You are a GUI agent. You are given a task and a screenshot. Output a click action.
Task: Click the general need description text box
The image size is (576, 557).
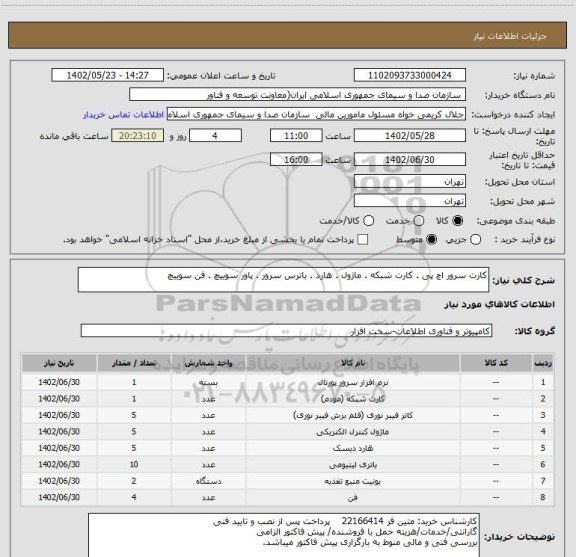pos(283,280)
